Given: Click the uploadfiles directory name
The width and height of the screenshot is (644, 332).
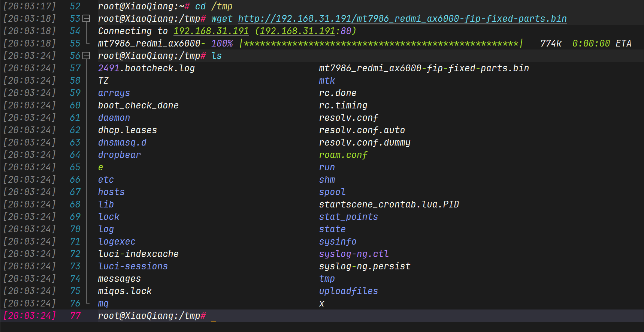Looking at the screenshot, I should tap(348, 291).
